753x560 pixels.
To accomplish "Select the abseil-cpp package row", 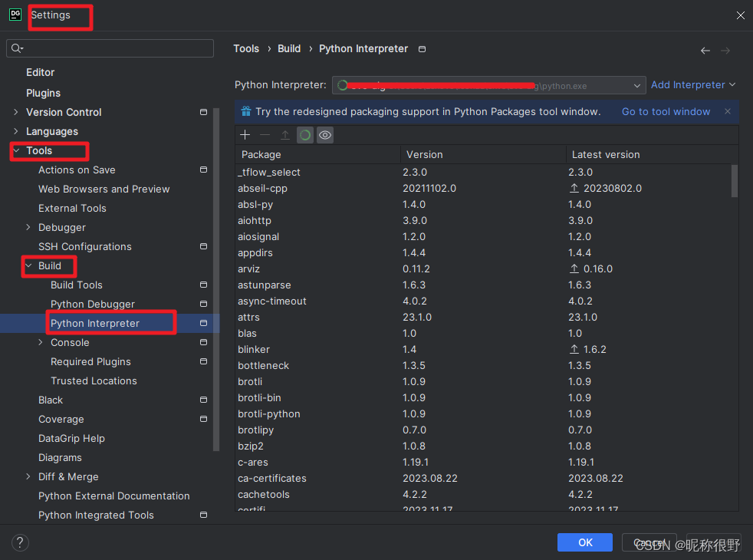I will 483,188.
